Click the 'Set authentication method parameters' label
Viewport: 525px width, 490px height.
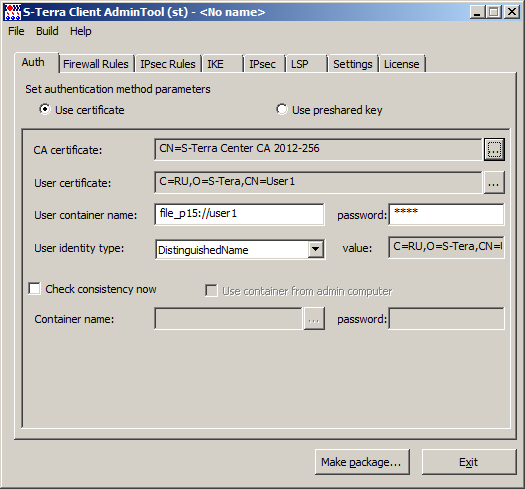pyautogui.click(x=118, y=89)
